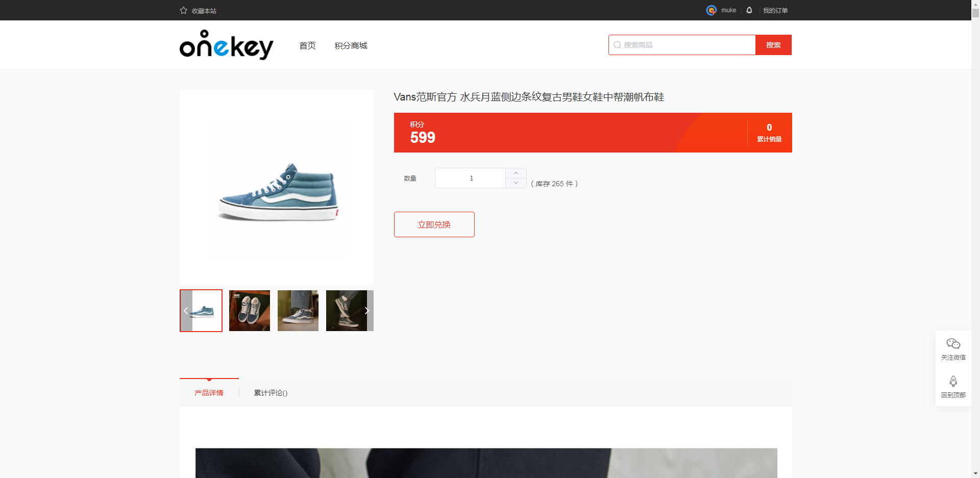Click the 立即兑换 redeem button
The image size is (980, 478).
coord(434,224)
